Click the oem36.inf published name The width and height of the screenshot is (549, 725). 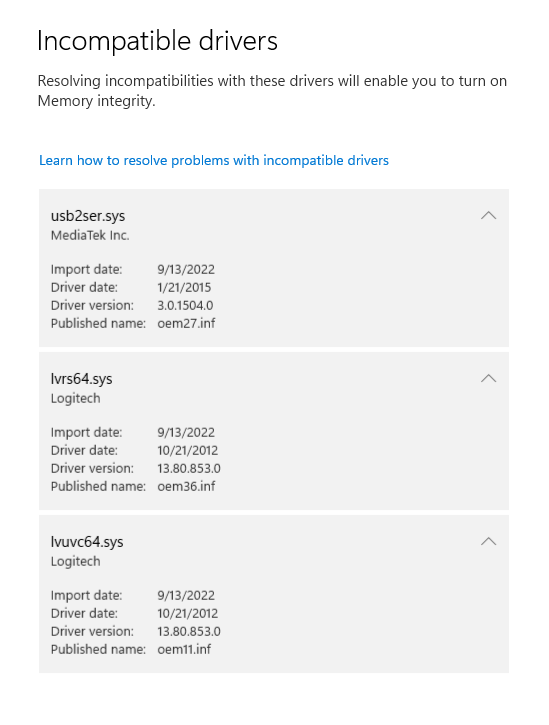186,486
